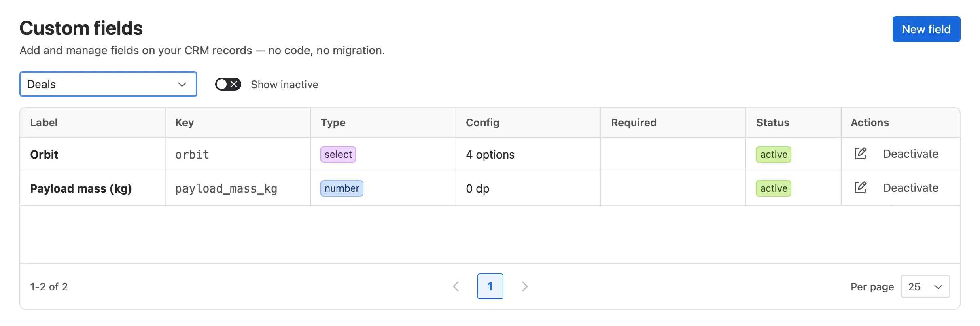This screenshot has height=326, width=980.
Task: Deactivate the Orbit field
Action: click(910, 154)
